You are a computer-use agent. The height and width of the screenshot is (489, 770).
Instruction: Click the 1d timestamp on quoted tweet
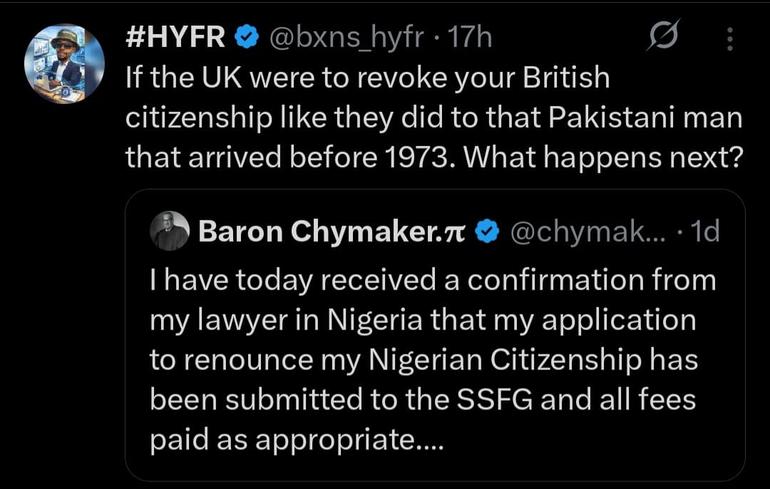(x=705, y=231)
